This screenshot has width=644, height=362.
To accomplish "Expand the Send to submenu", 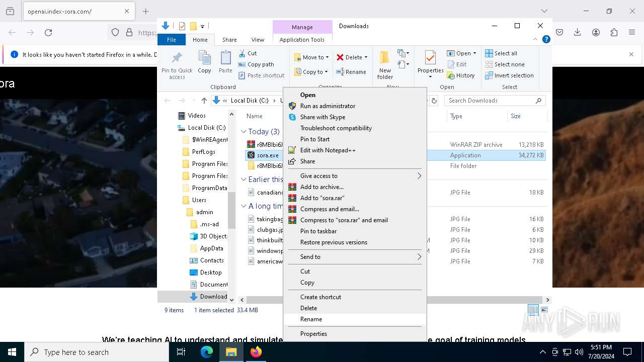I will pyautogui.click(x=355, y=257).
